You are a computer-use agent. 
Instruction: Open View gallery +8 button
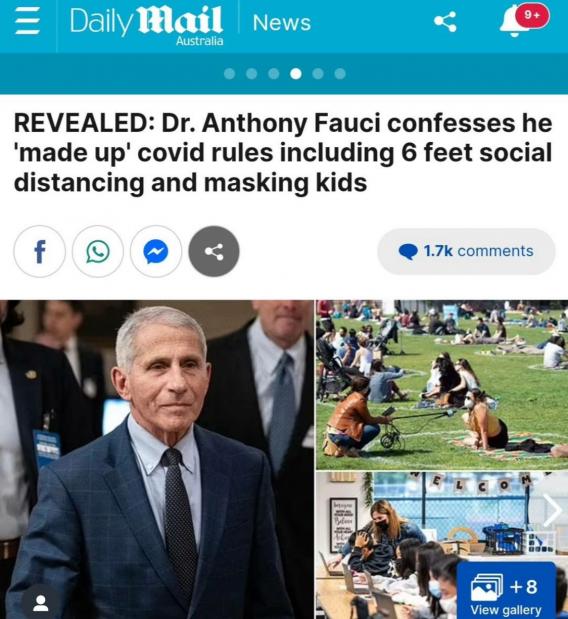click(x=506, y=591)
